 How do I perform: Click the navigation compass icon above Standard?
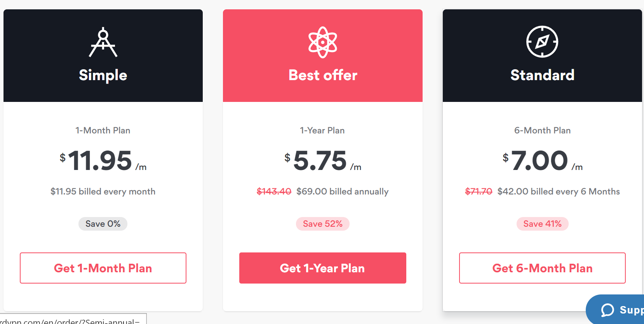click(542, 42)
